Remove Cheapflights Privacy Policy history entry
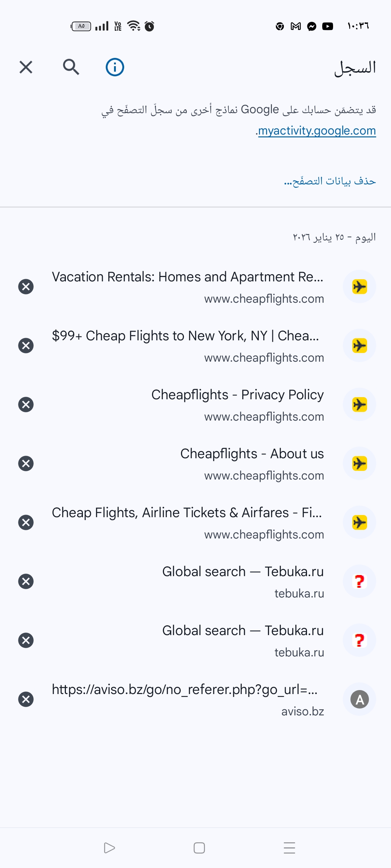This screenshot has width=391, height=868. point(26,405)
